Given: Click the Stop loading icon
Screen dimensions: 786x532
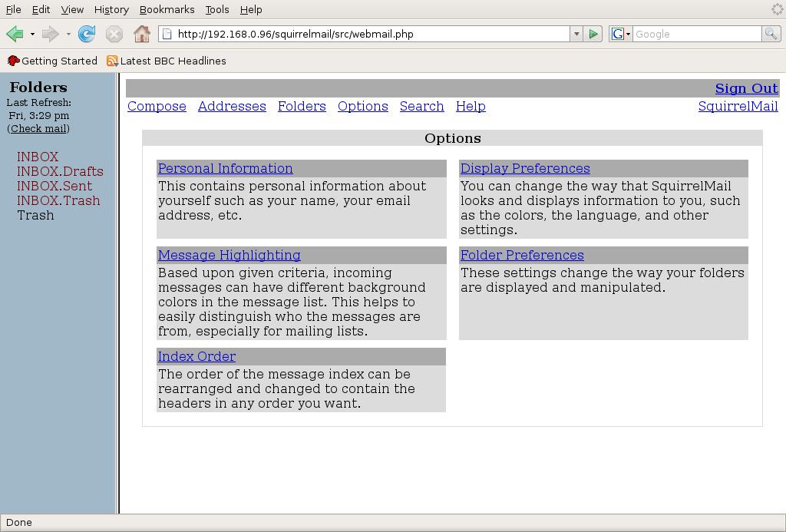Looking at the screenshot, I should [x=114, y=34].
